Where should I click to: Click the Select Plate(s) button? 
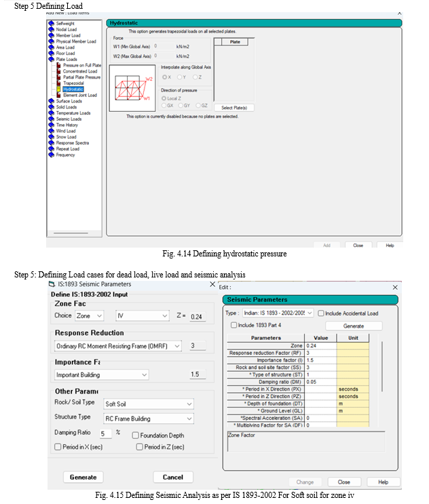[x=234, y=108]
